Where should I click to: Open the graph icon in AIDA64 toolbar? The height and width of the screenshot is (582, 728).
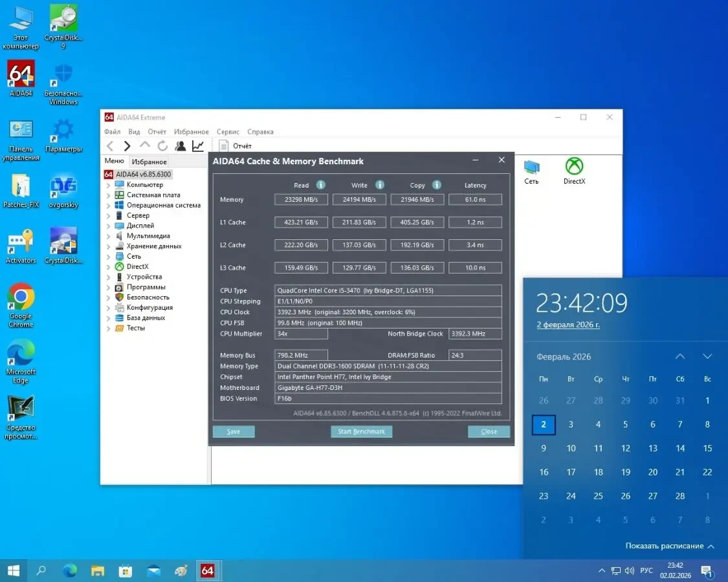point(198,145)
